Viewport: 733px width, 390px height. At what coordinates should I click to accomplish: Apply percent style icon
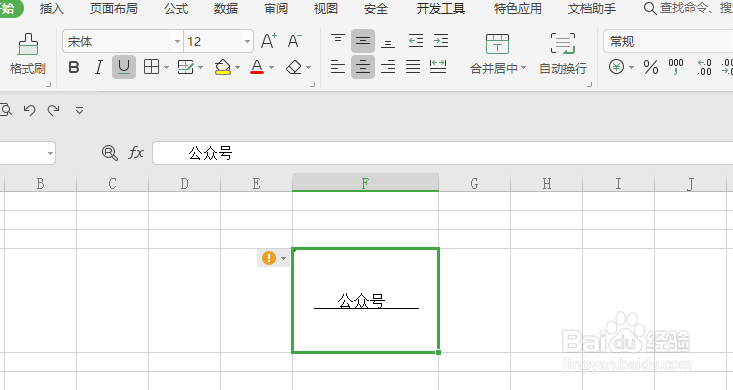click(651, 67)
